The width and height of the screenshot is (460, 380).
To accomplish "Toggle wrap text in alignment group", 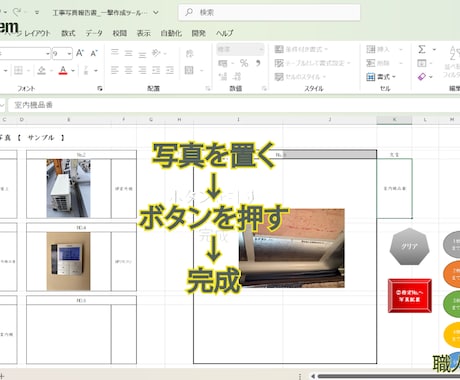I will tap(189, 53).
